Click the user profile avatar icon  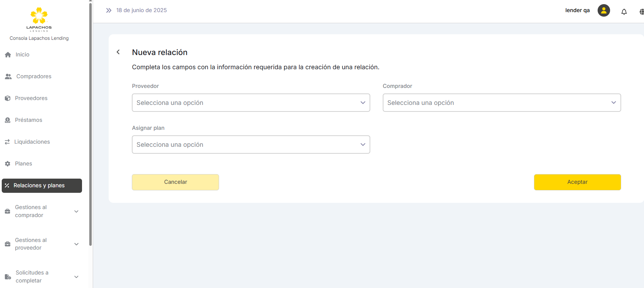604,10
